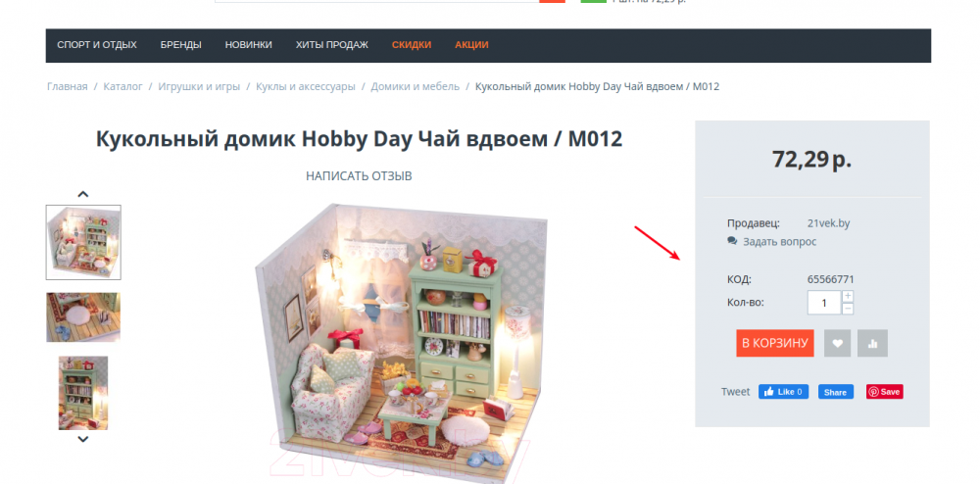Click the Facebook Like button
Viewport: 980px width, 484px height.
pyautogui.click(x=783, y=392)
